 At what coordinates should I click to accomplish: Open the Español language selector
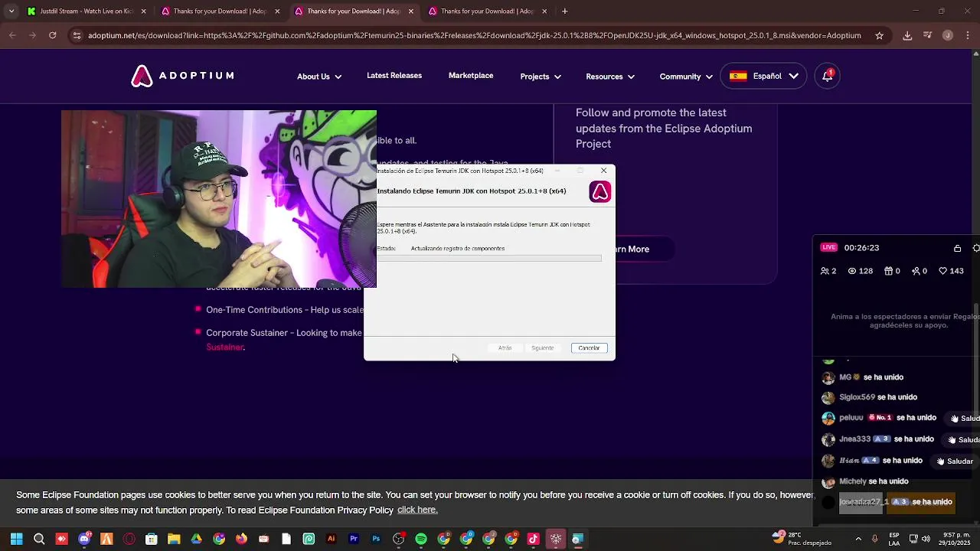click(x=763, y=76)
